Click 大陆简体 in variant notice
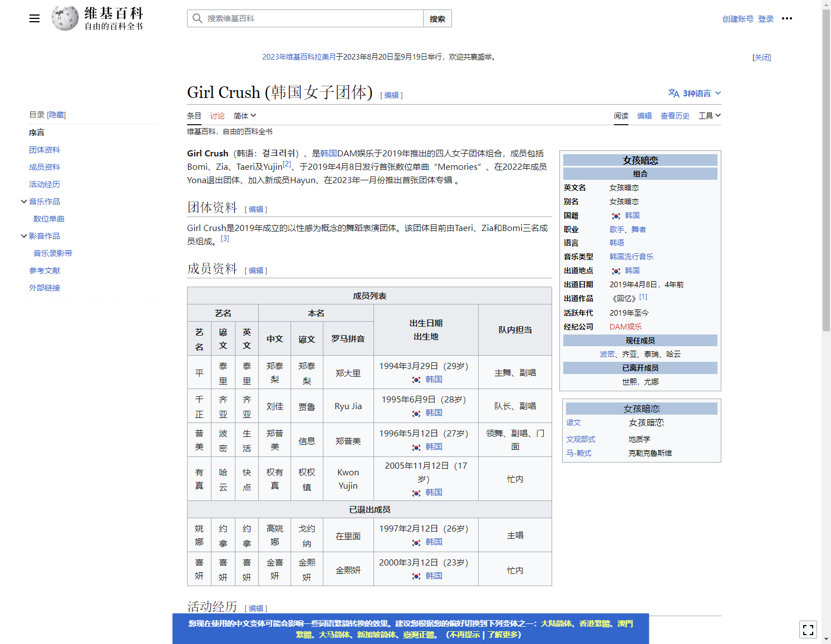Screen dimensions: 831x644 coord(557,623)
